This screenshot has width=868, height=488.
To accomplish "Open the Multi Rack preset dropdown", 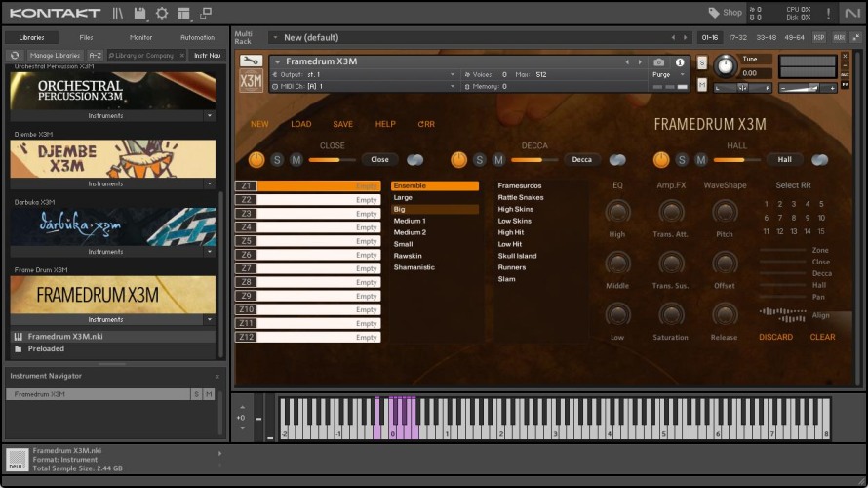I will coord(274,37).
